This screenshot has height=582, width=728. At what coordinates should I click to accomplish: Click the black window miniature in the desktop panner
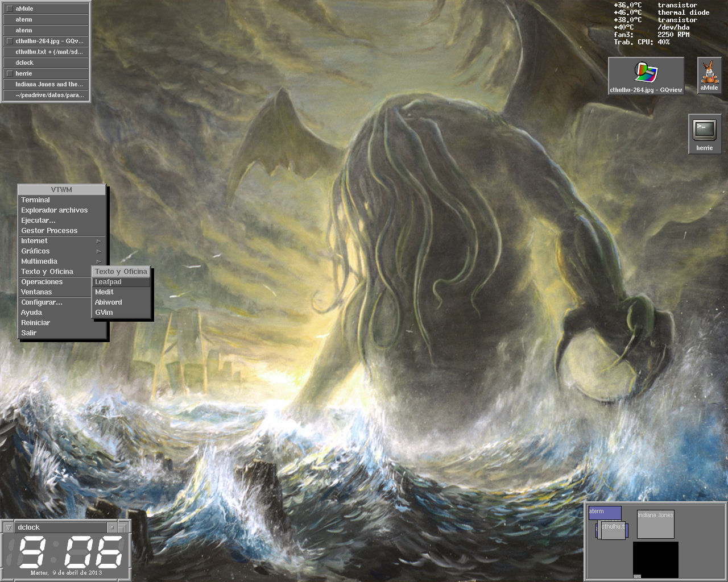click(x=656, y=560)
